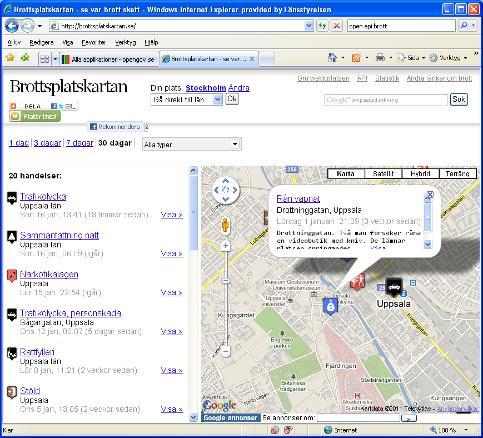Open the tab list dropdown arrow
This screenshot has height=438, width=483.
click(55, 59)
